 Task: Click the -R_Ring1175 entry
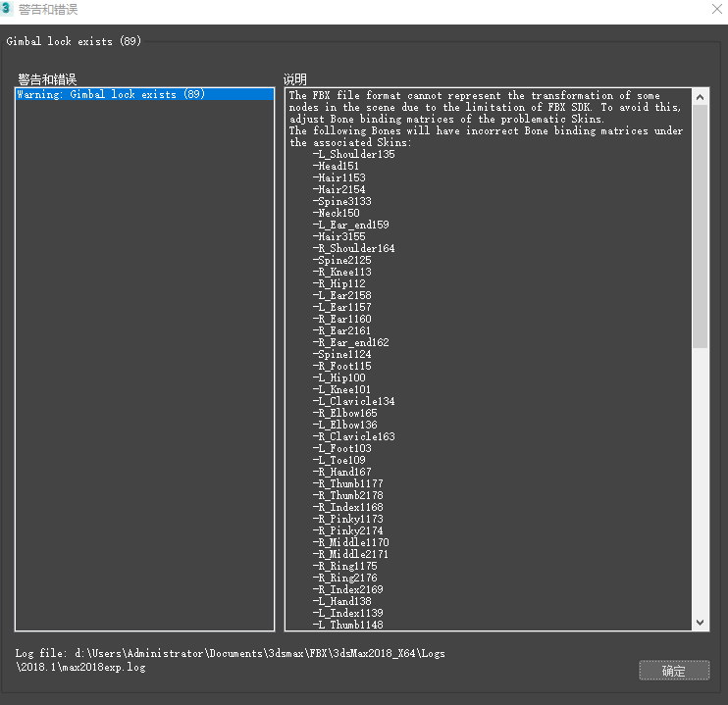(345, 566)
